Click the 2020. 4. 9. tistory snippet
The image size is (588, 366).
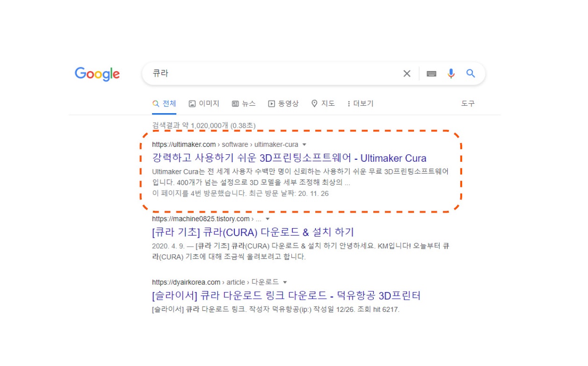click(300, 251)
